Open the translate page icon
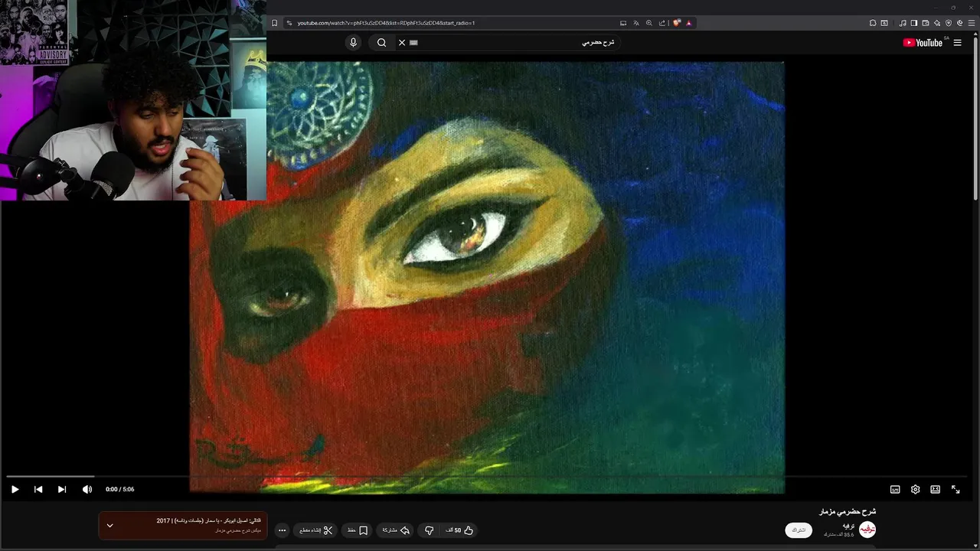Screen dimensions: 980x551 [635, 23]
